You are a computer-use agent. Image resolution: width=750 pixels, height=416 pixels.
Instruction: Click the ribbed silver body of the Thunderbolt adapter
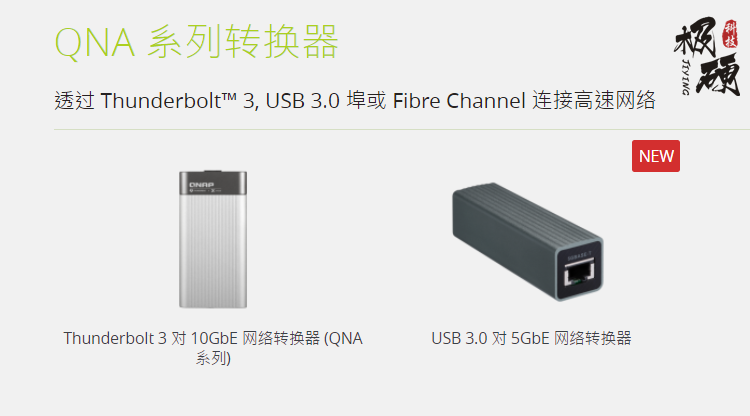pos(213,251)
